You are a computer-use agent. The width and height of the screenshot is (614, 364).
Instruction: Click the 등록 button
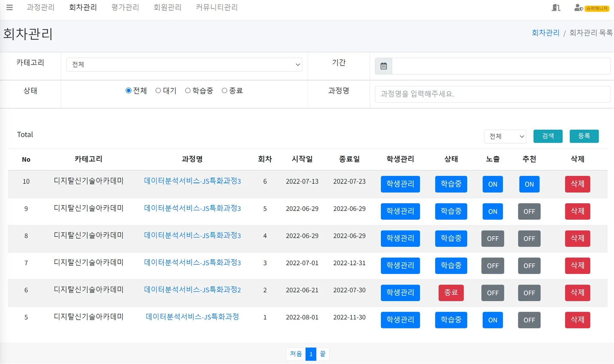tap(584, 136)
